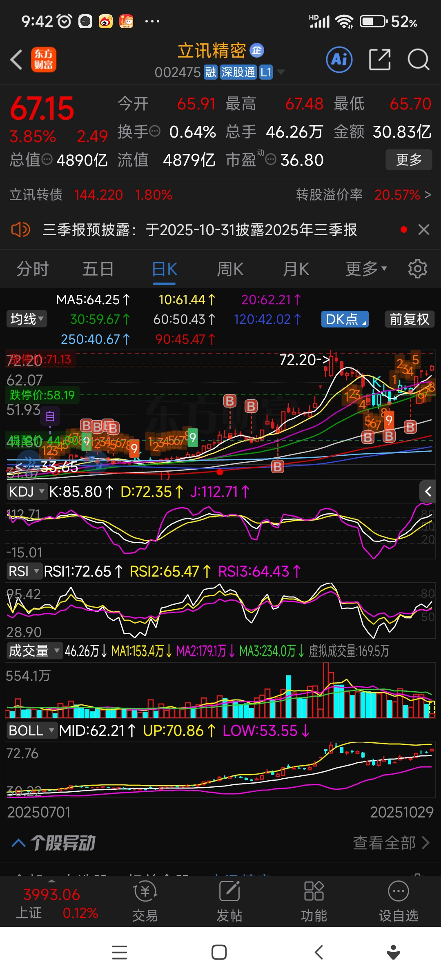Tap the 自 marker on the chart

pos(50,416)
